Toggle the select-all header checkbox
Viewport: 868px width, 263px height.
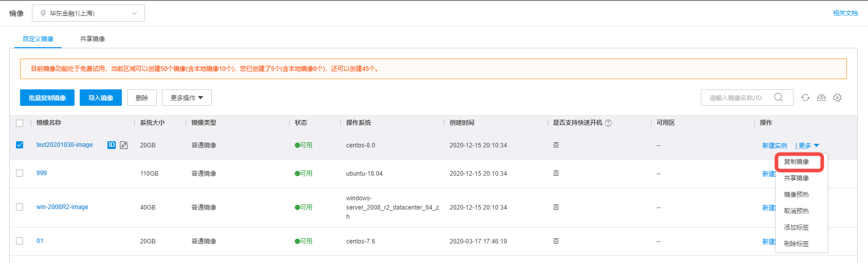click(20, 123)
